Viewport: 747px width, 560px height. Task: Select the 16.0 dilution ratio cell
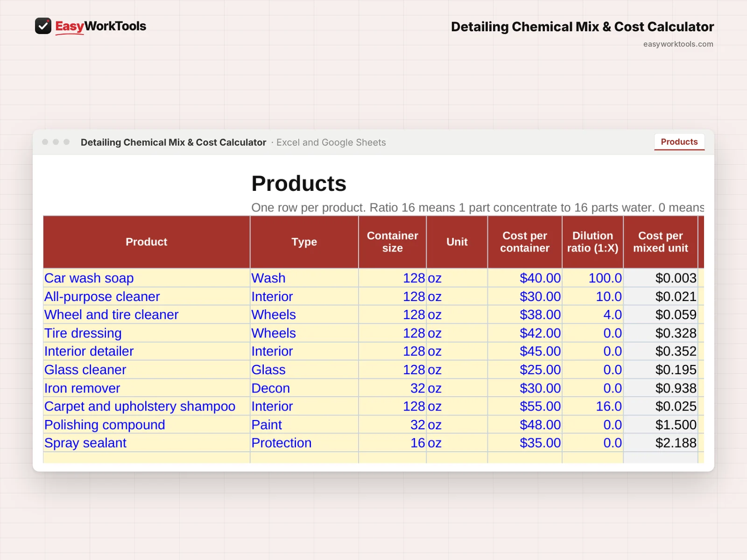(x=593, y=406)
